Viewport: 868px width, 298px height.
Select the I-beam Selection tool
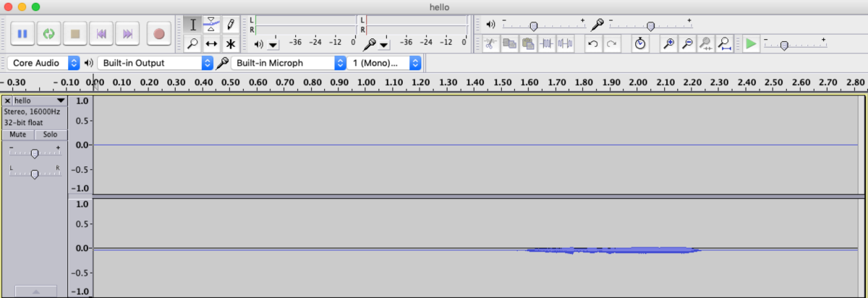[x=192, y=24]
